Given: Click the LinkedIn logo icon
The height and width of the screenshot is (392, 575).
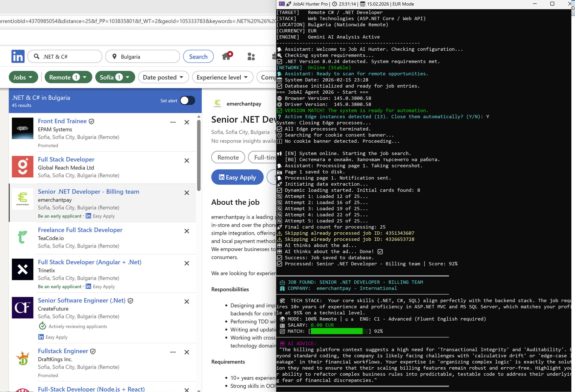Looking at the screenshot, I should coord(18,56).
